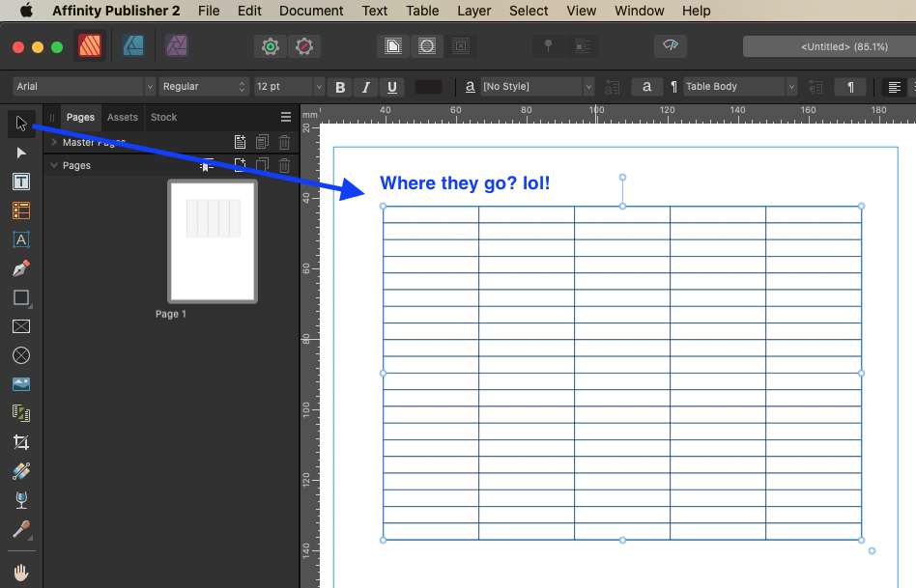Select the Move tool arrow

pyautogui.click(x=20, y=123)
